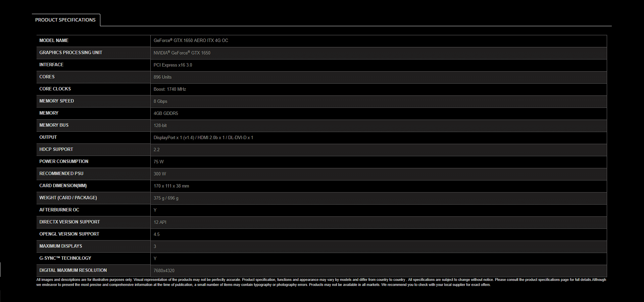
Task: Select the GRAPHICS PROCESSING UNIT label
Action: (x=71, y=52)
